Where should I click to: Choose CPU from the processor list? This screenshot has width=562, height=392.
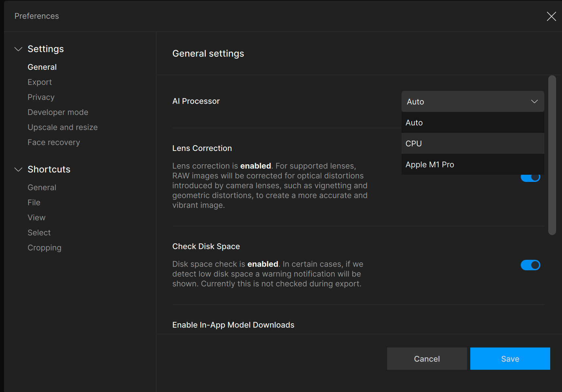(473, 143)
